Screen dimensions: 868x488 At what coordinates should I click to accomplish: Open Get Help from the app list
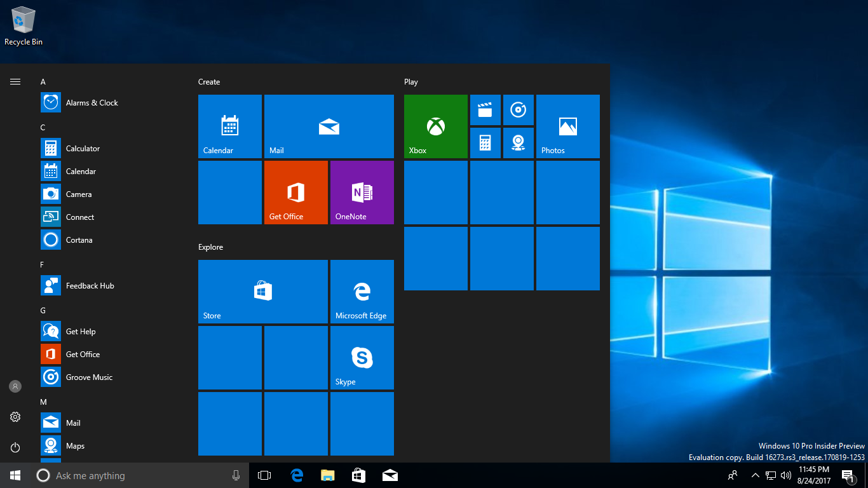coord(112,332)
